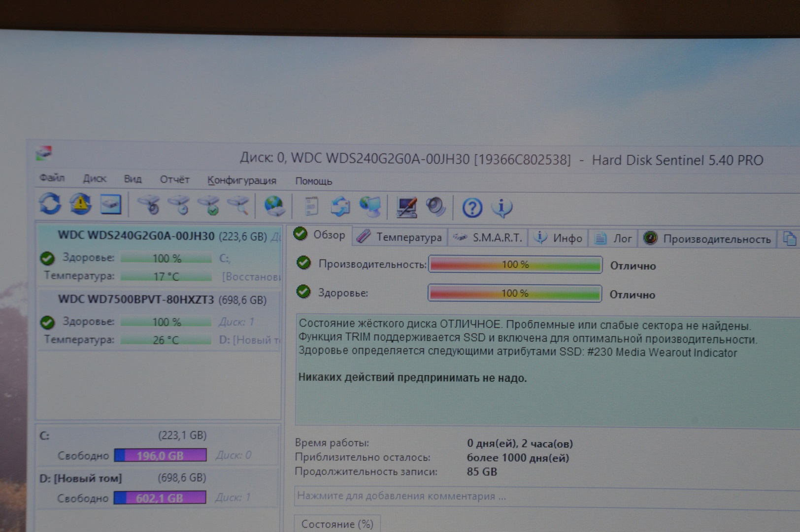Click the monitor configuration toolbar icon

pyautogui.click(x=407, y=207)
